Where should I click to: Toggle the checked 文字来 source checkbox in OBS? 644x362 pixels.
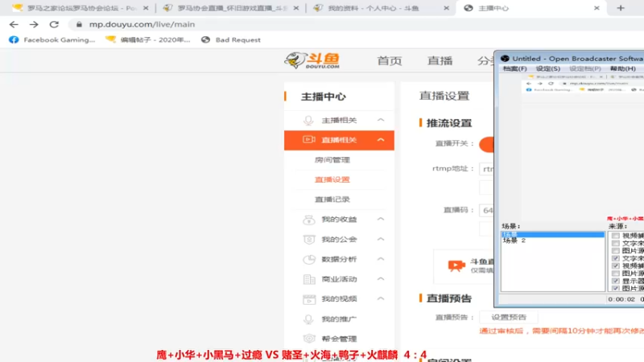coord(615,258)
